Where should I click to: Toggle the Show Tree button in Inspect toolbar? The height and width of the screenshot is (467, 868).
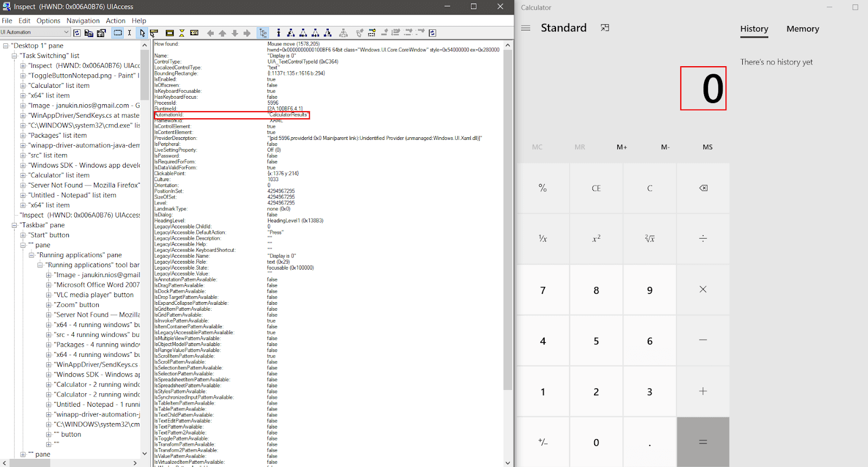click(x=263, y=33)
